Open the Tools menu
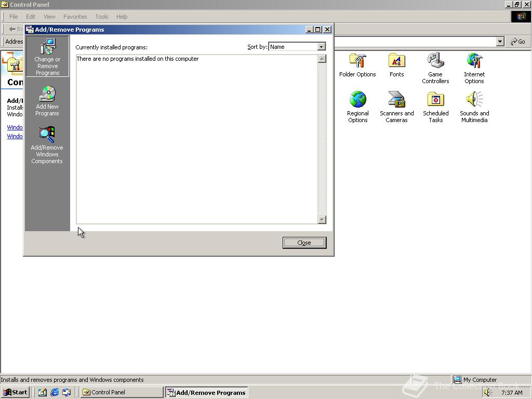Image resolution: width=532 pixels, height=399 pixels. pos(101,17)
